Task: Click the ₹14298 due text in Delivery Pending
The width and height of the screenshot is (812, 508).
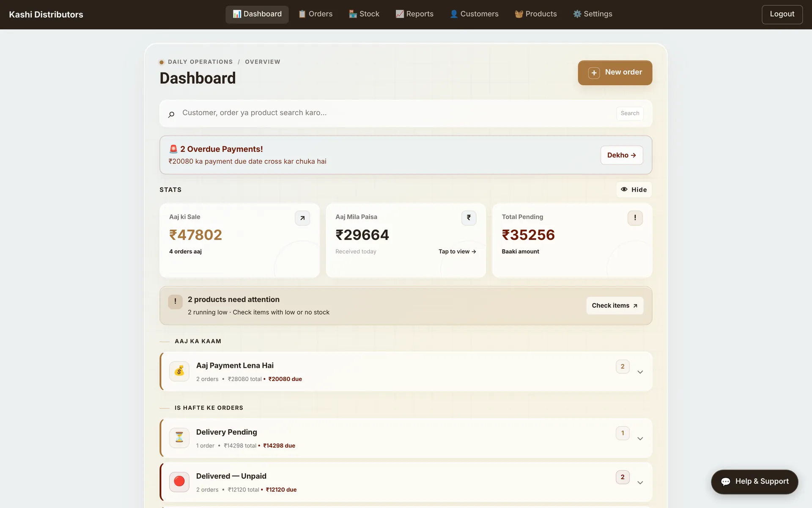Action: pyautogui.click(x=279, y=446)
